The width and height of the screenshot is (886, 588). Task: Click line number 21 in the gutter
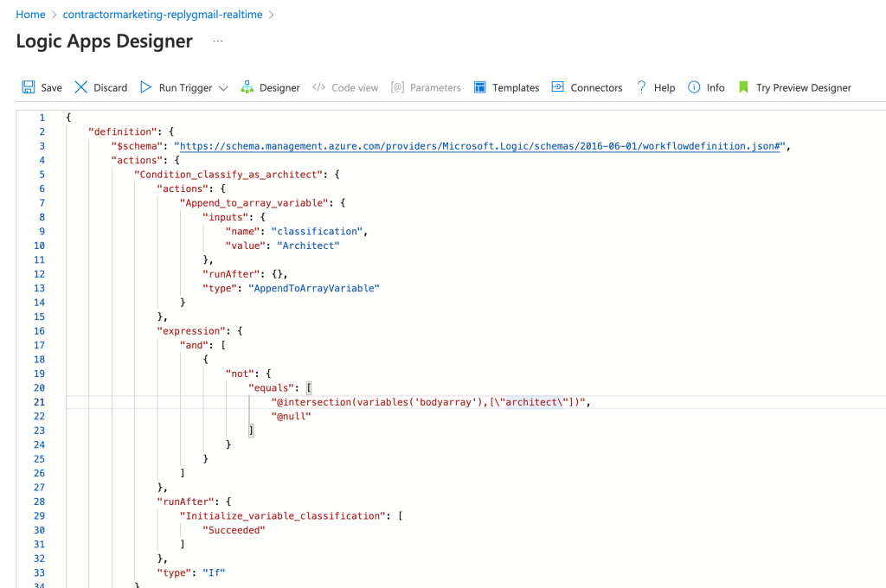point(39,402)
